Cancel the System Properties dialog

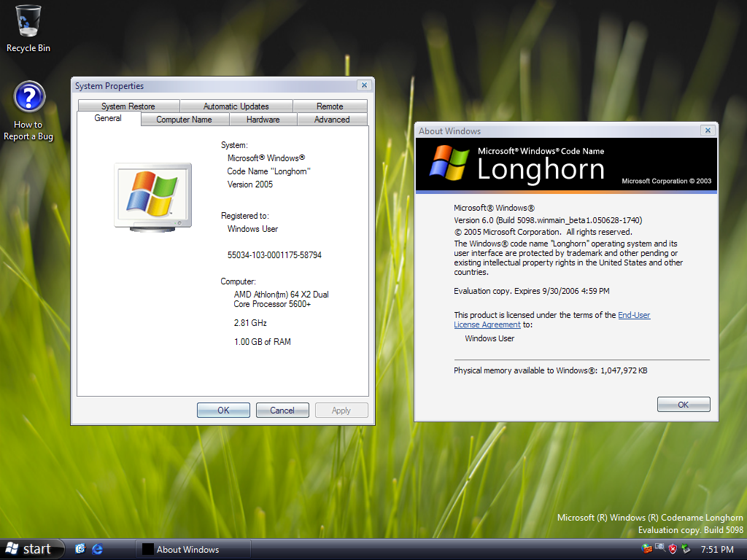tap(282, 411)
